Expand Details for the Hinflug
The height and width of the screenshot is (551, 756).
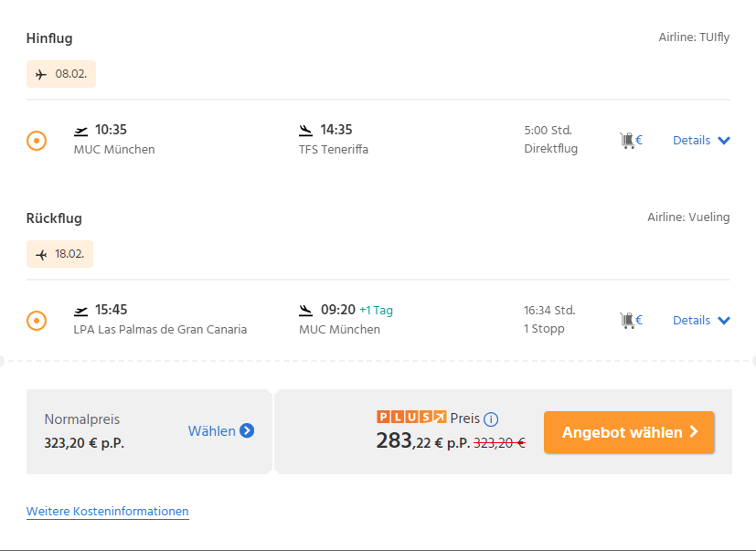tap(701, 140)
